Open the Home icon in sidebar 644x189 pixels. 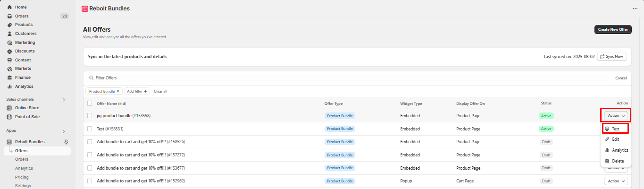pos(9,7)
